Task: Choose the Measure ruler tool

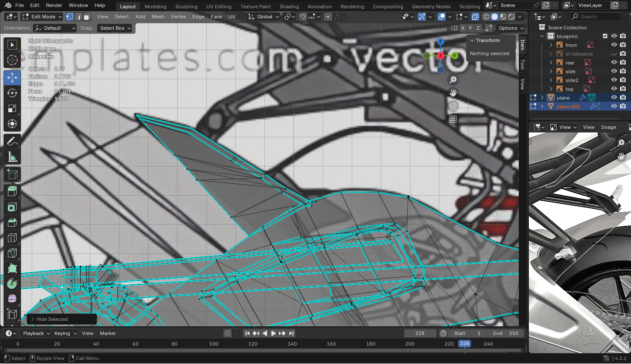Action: [x=12, y=157]
